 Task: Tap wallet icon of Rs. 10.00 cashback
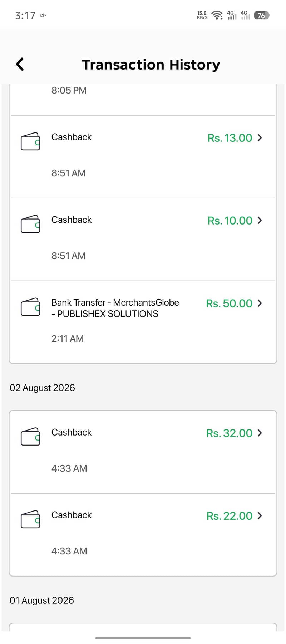point(30,224)
